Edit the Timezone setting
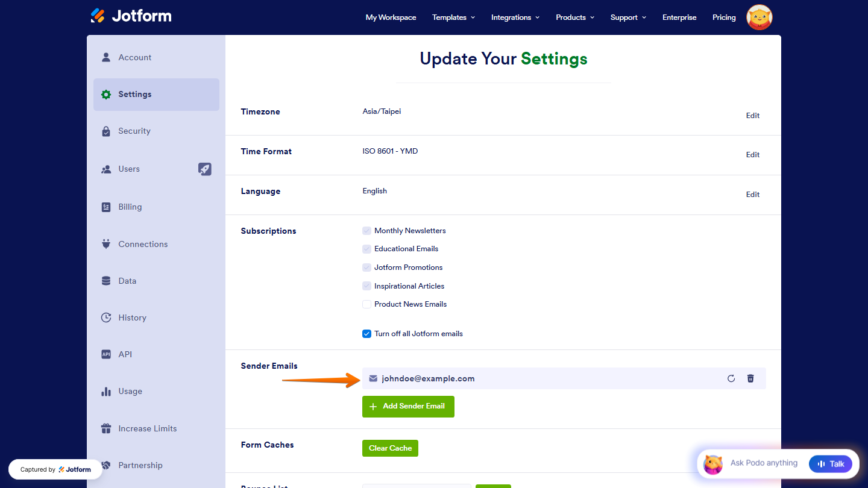868x488 pixels. (x=753, y=116)
